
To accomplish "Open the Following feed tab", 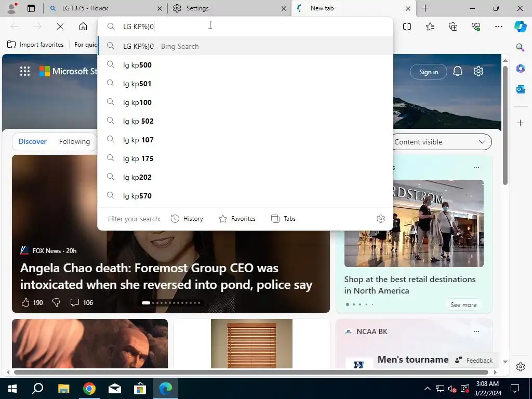I will (75, 141).
